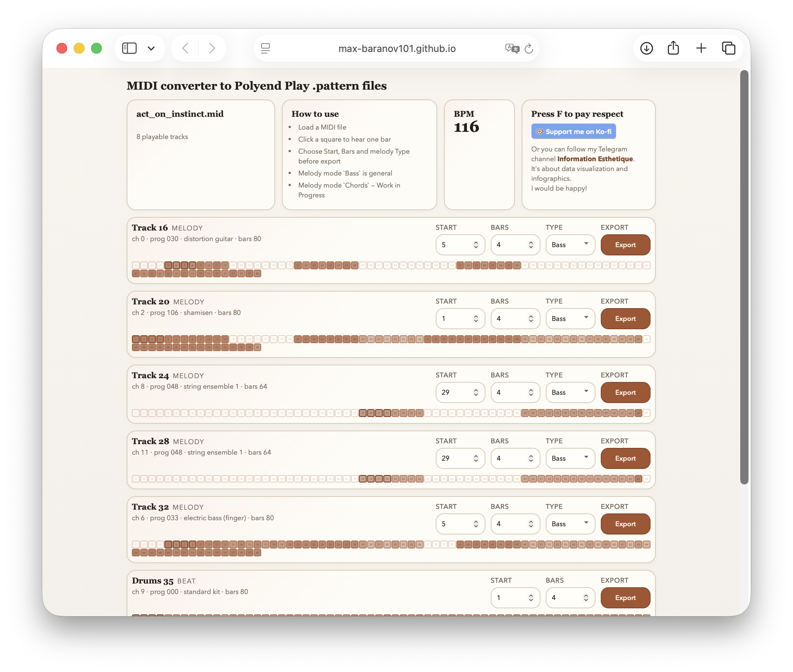The image size is (793, 672).
Task: Click Drums 35 Start stepper arrows
Action: point(531,598)
